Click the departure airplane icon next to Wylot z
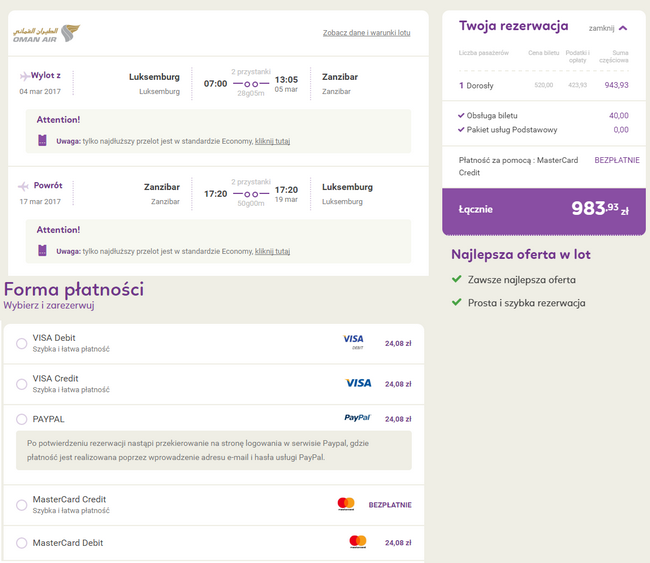 (x=24, y=76)
